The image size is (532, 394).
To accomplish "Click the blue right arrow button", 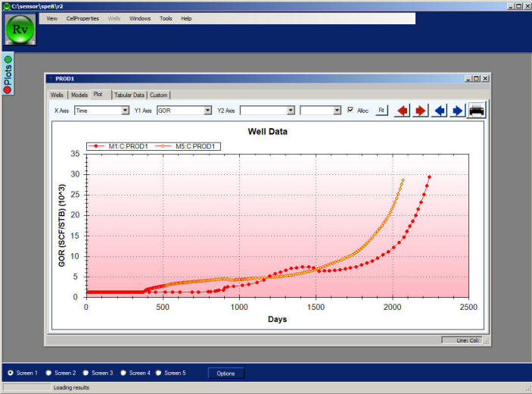I will coord(458,111).
